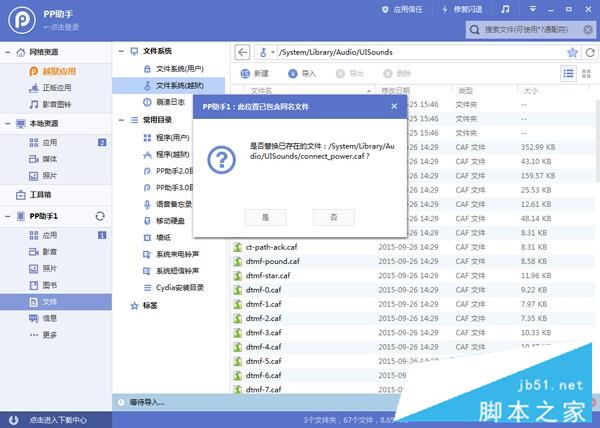Collapse the PP助手1 device section
Image resolution: width=600 pixels, height=428 pixels.
(8, 216)
